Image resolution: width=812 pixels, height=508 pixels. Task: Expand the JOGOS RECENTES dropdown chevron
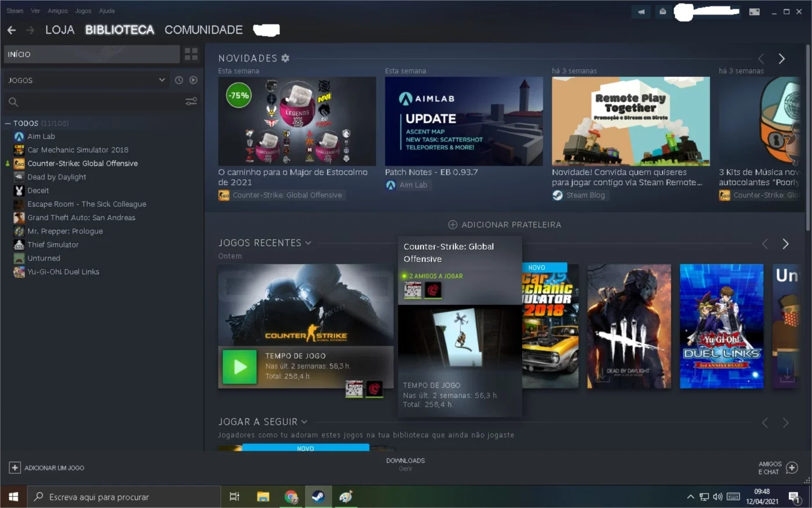pyautogui.click(x=308, y=243)
